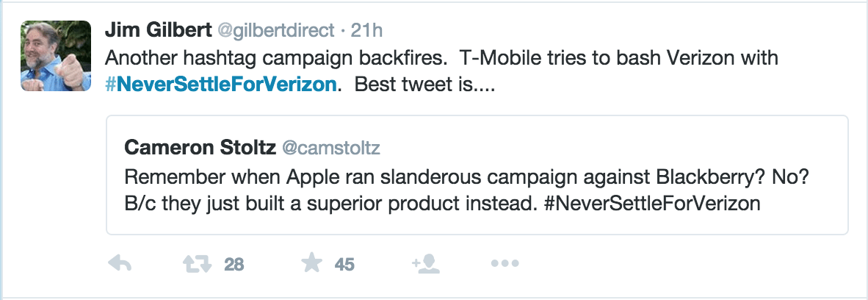Open the Jim Gilbert profile name link
The width and height of the screenshot is (868, 300).
click(x=156, y=30)
